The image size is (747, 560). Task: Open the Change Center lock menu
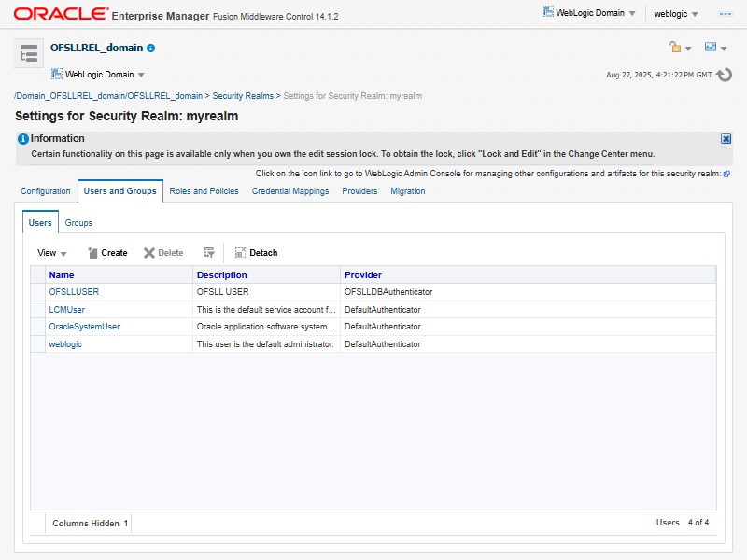pos(680,48)
